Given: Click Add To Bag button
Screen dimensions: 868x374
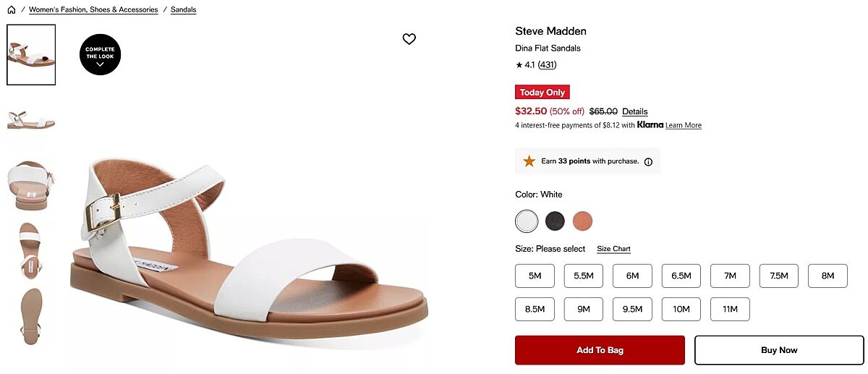Looking at the screenshot, I should (600, 350).
